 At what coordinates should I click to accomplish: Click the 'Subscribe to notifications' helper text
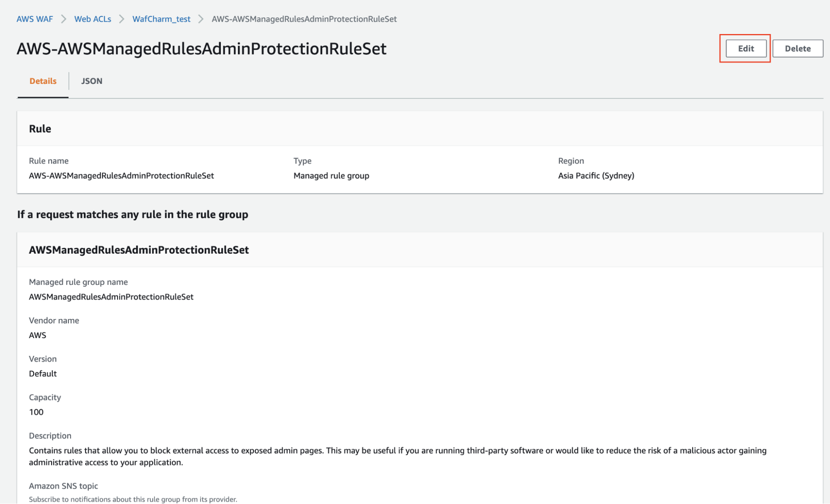[x=133, y=499]
